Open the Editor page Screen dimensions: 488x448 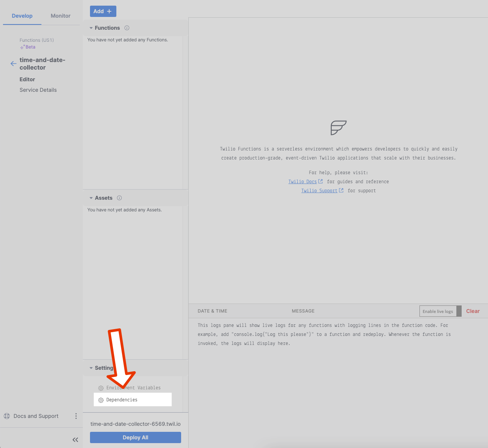point(27,79)
